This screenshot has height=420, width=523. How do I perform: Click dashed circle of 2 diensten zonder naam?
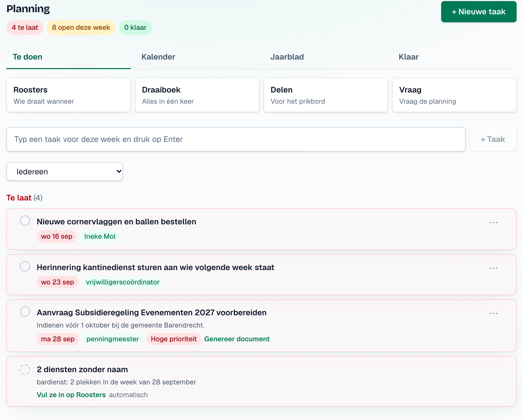coord(25,369)
